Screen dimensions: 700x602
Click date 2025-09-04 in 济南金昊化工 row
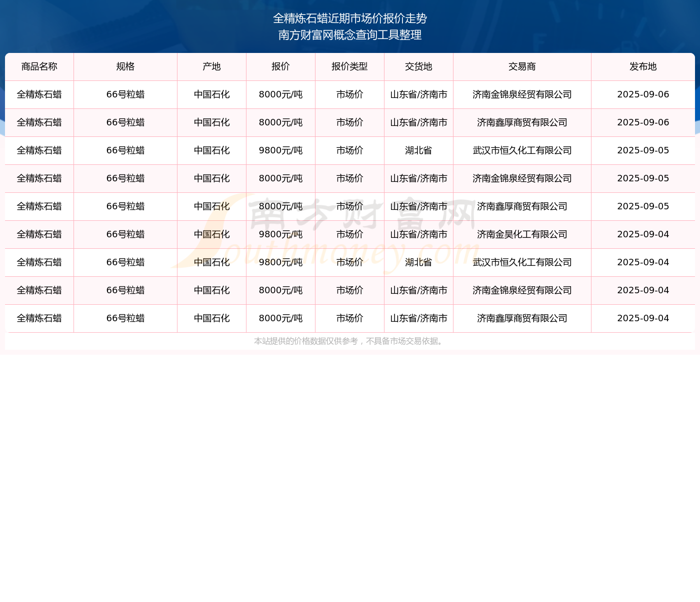[643, 234]
